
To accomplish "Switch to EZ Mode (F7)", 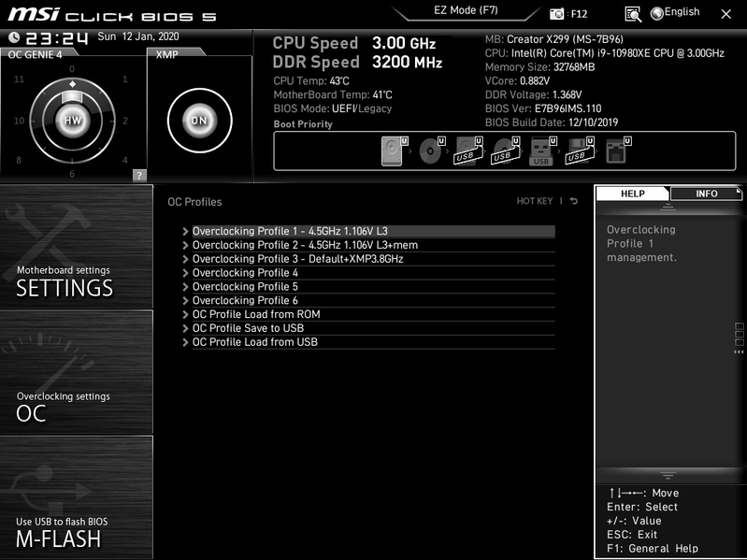I will (466, 10).
